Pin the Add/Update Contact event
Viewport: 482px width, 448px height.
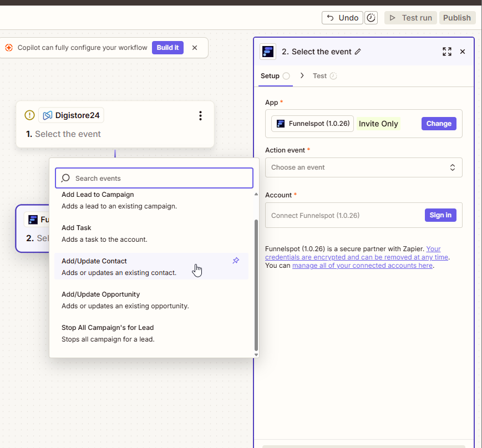coord(236,261)
